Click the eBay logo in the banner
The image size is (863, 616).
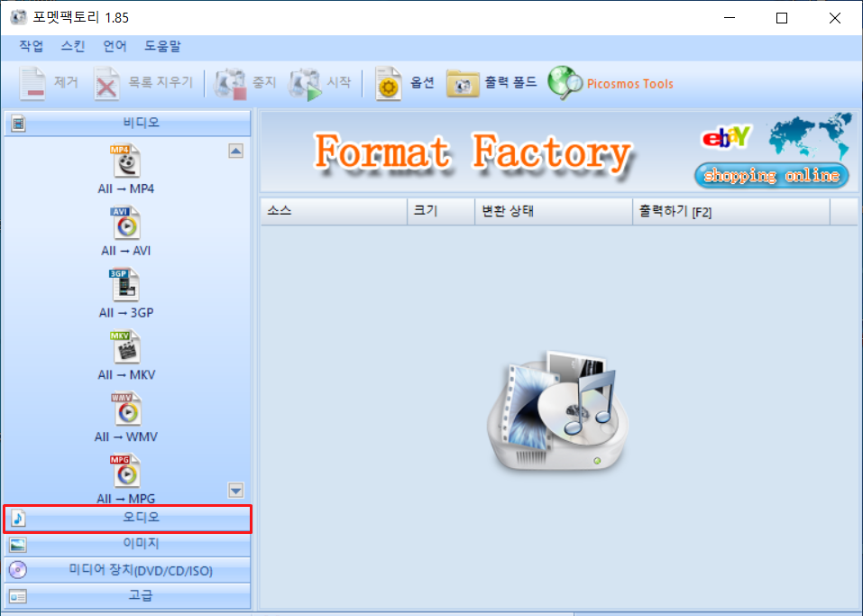(x=726, y=138)
